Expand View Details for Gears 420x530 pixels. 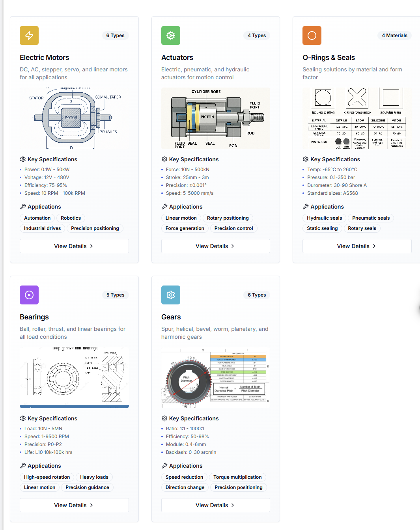(x=215, y=505)
